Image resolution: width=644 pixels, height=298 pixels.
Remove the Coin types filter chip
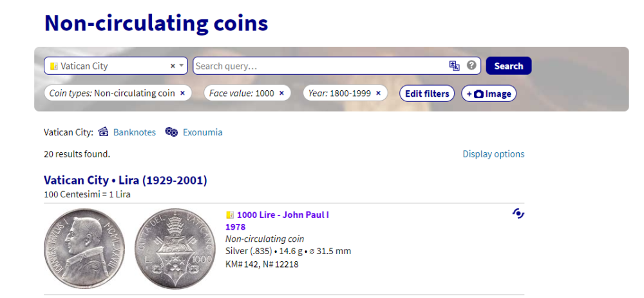[182, 94]
